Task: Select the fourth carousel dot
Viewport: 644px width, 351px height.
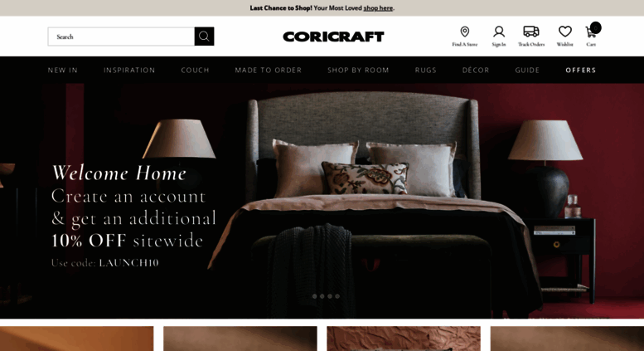Action: tap(337, 296)
